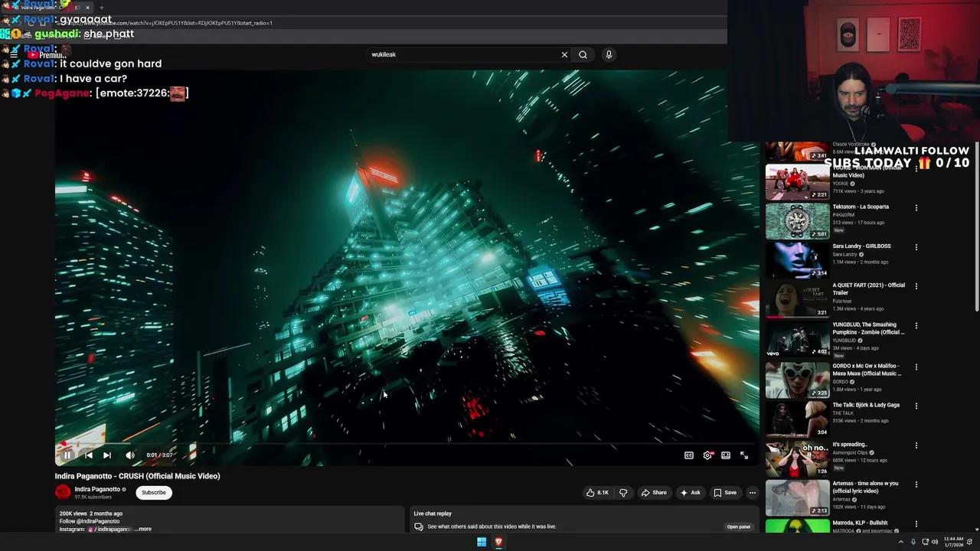Open options menu for The Talk video

[916, 406]
